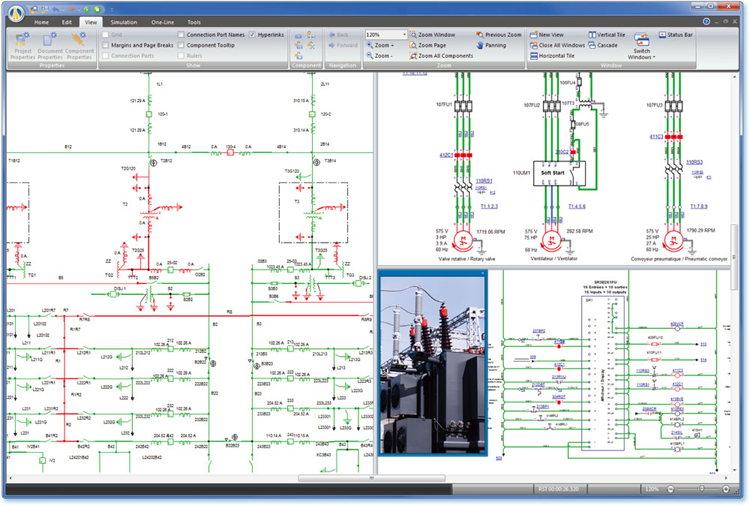Image resolution: width=750 pixels, height=506 pixels.
Task: Follow the T1.7.8.9 hyperlink
Action: point(699,207)
